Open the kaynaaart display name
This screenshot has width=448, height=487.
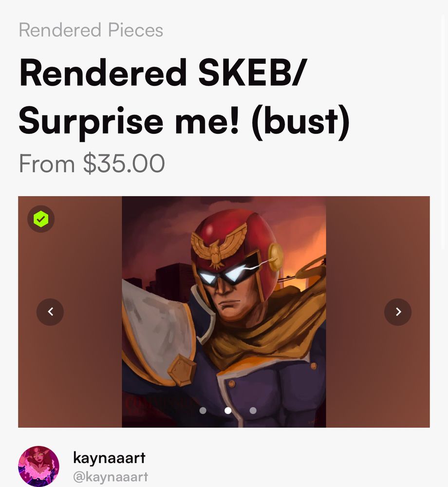[x=109, y=458]
